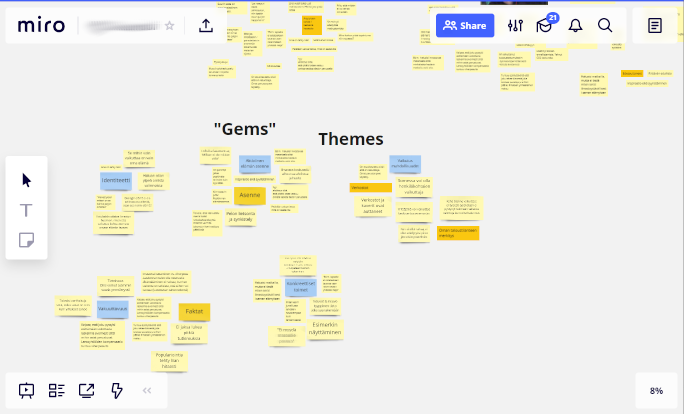The image size is (684, 414).
Task: Select the orange Faktat sticky note
Action: [x=194, y=311]
